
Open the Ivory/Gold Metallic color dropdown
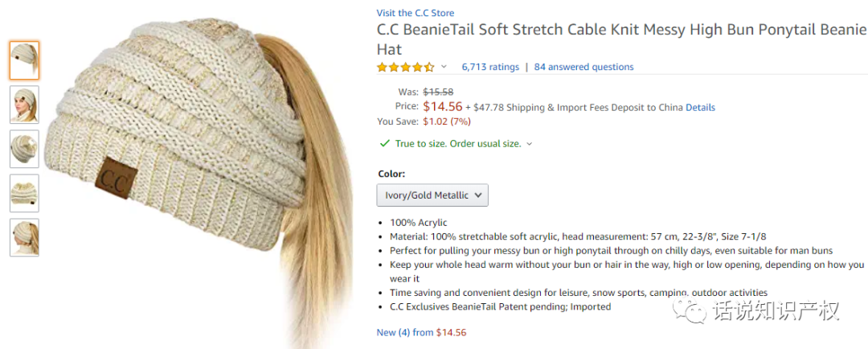pos(432,195)
